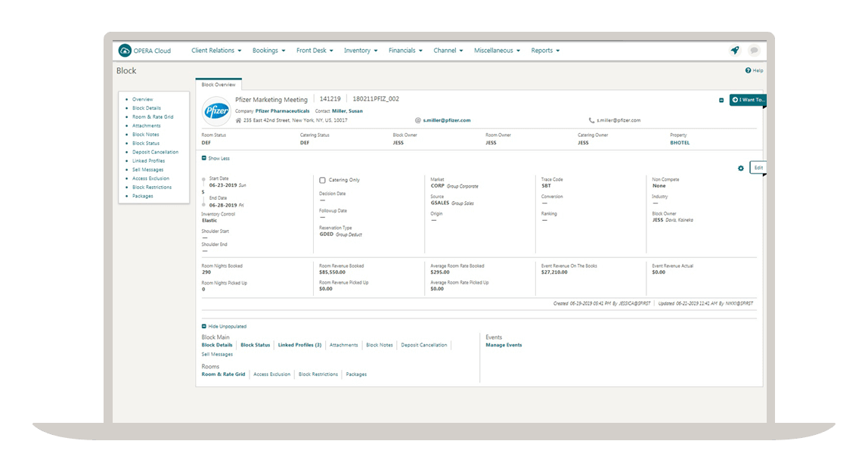
Task: Click the settings gear icon beside Edit
Action: coord(740,168)
